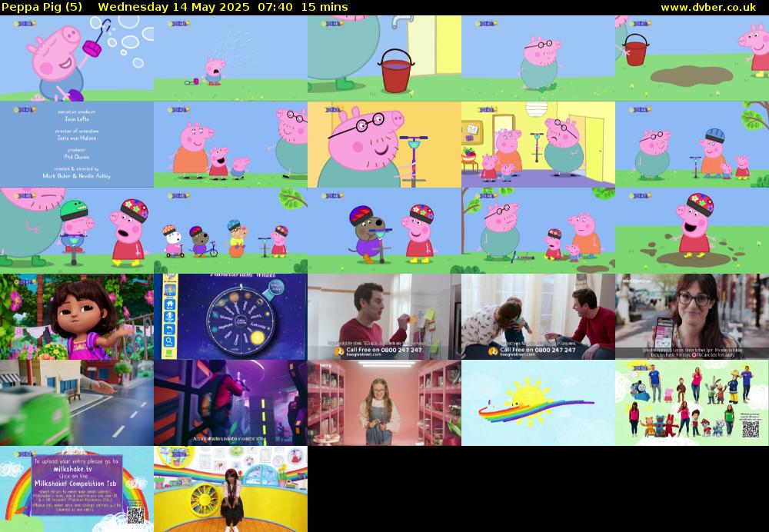Click 'milkshake.tv' text in competition thumbnail
The width and height of the screenshot is (769, 532).
74,468
